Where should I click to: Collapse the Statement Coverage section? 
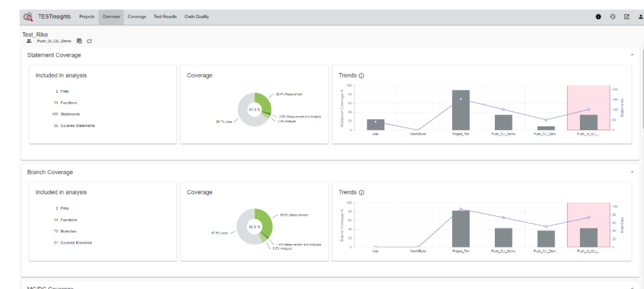(x=631, y=55)
